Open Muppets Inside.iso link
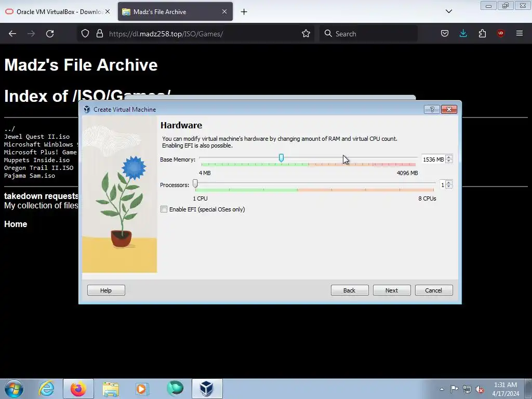The height and width of the screenshot is (399, 532). pyautogui.click(x=37, y=160)
